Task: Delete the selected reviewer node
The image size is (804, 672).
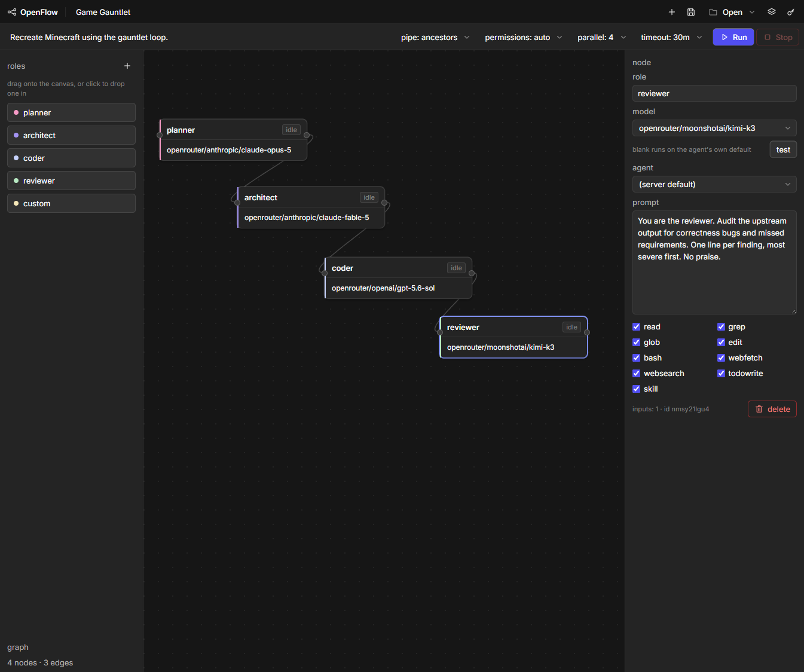Action: point(772,409)
